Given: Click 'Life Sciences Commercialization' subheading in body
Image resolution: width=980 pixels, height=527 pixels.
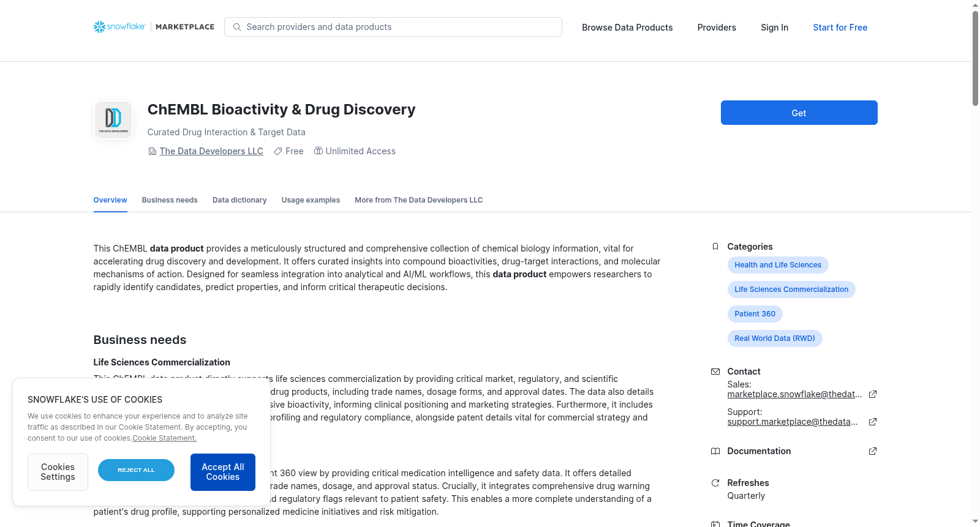Looking at the screenshot, I should (162, 362).
